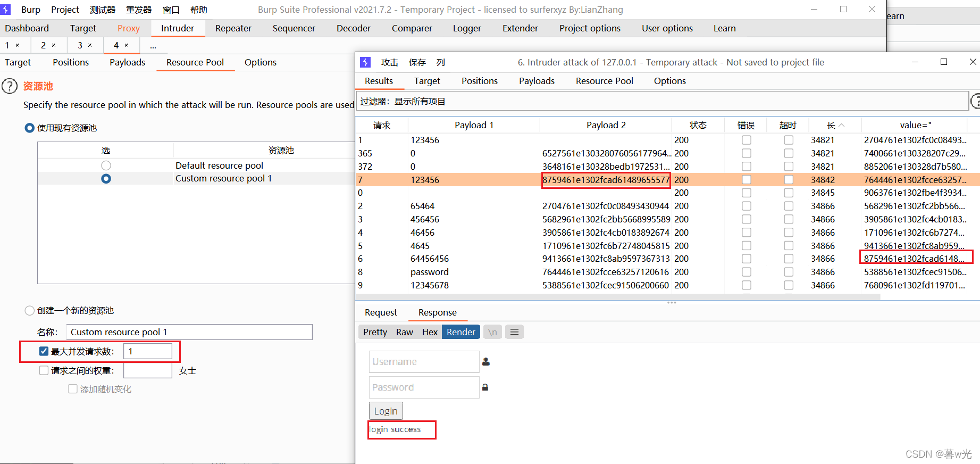Screen dimensions: 980x464
Task: Click the 名称 field with Custom resource pool 1
Action: pos(189,332)
